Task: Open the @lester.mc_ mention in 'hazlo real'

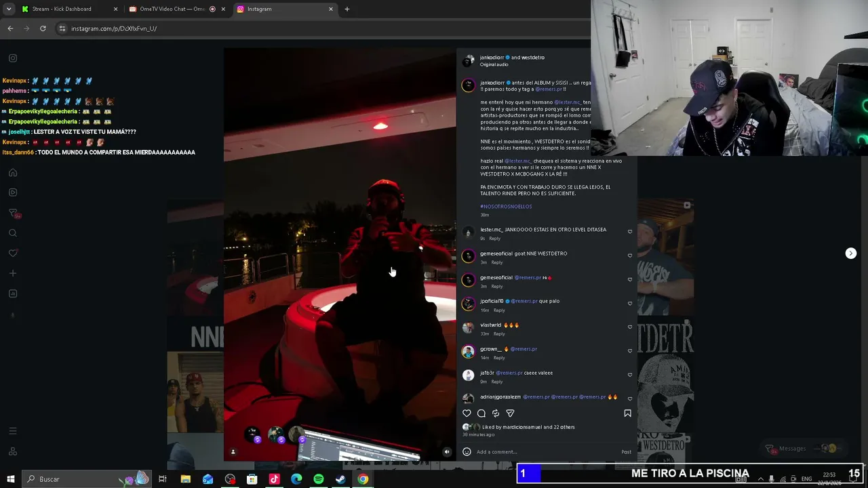Action: [x=517, y=161]
